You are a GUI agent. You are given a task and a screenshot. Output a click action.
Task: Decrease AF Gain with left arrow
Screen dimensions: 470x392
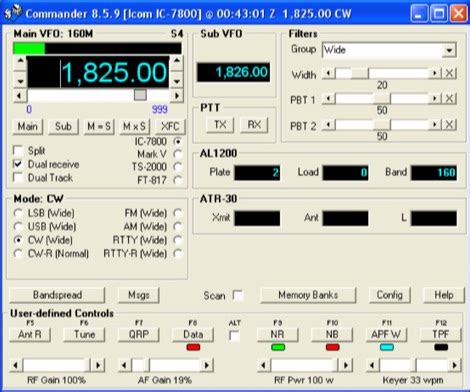pos(125,365)
